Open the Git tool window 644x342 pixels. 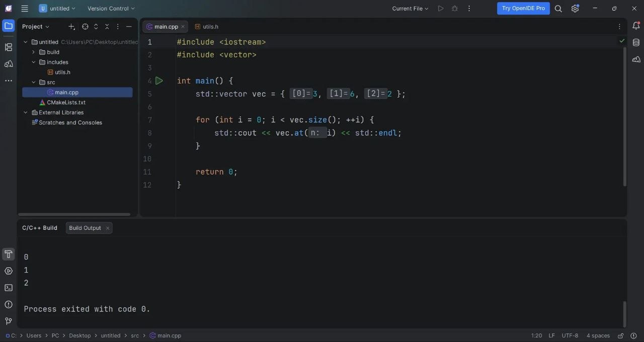pos(9,321)
